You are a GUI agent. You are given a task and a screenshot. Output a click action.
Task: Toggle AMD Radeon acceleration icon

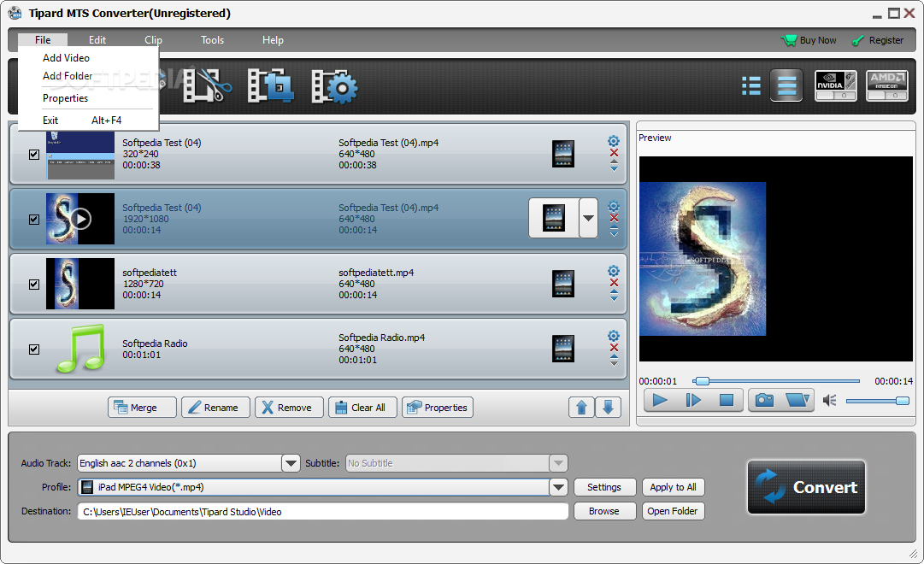887,86
